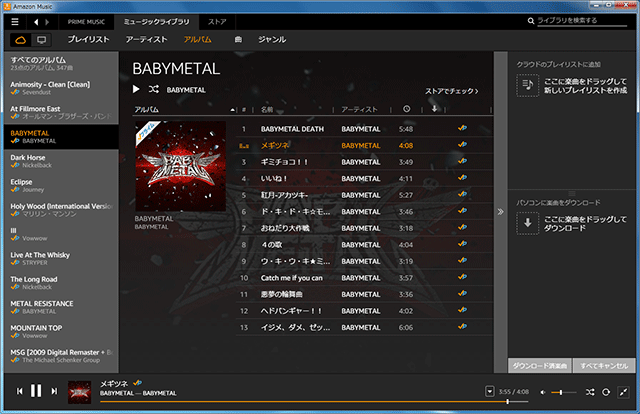Open the hamburger main menu
This screenshot has width=640, height=414.
tap(15, 22)
